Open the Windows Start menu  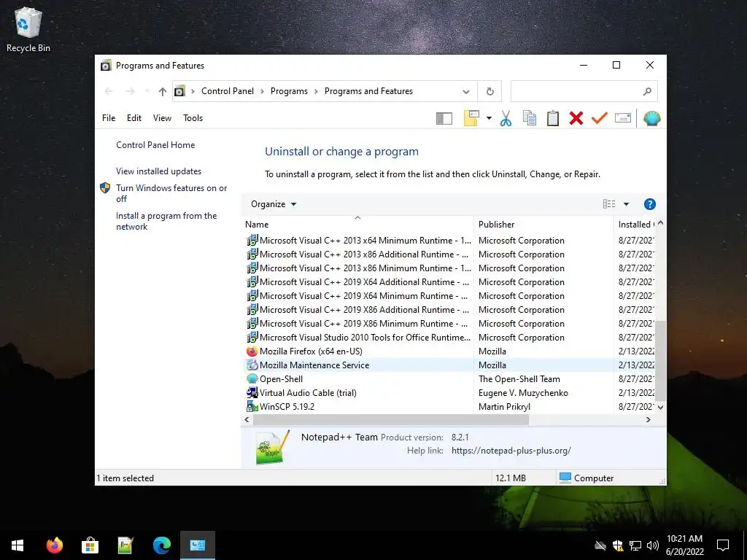(x=18, y=545)
